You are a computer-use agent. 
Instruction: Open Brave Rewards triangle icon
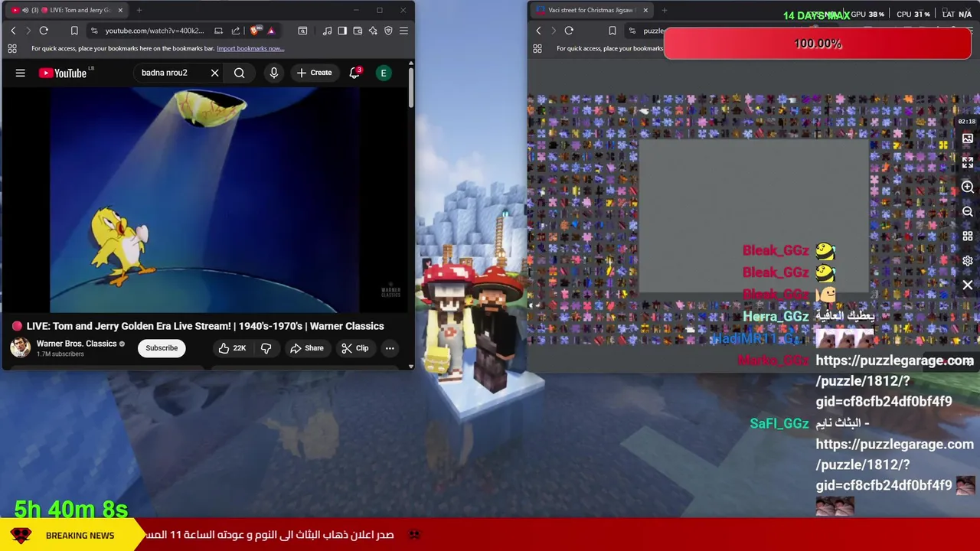tap(271, 31)
